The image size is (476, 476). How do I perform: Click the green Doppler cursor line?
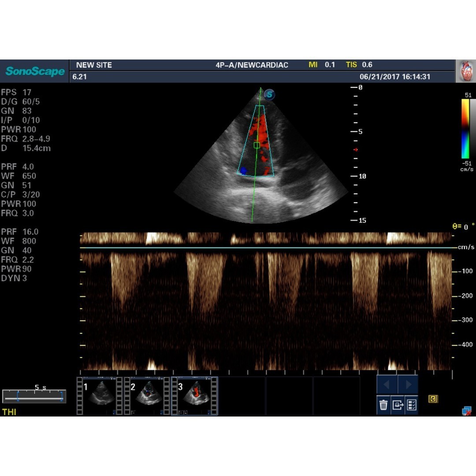point(256,155)
